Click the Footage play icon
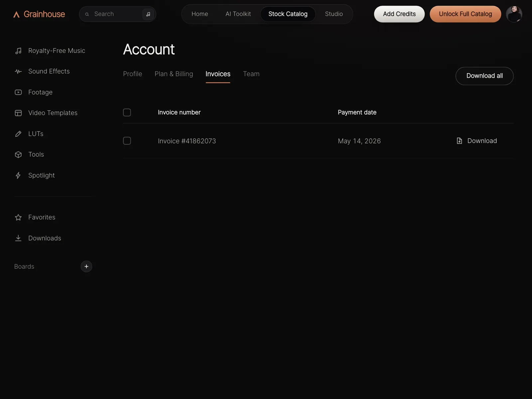Viewport: 532px width, 399px height. 18,92
